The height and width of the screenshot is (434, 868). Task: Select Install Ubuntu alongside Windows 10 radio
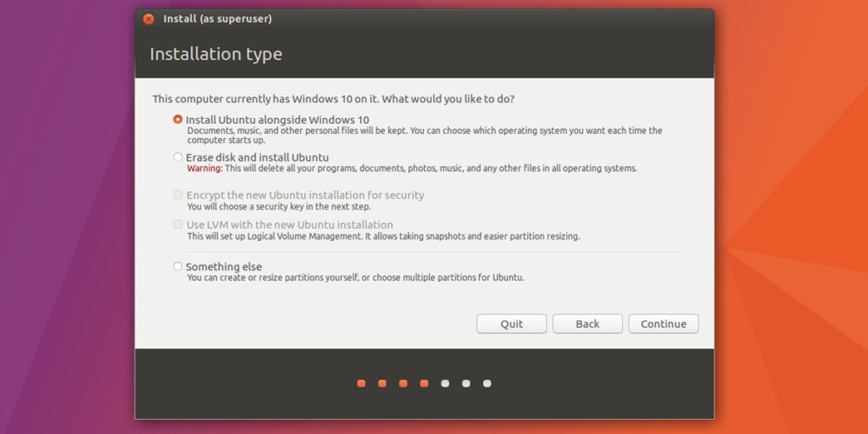(x=178, y=119)
